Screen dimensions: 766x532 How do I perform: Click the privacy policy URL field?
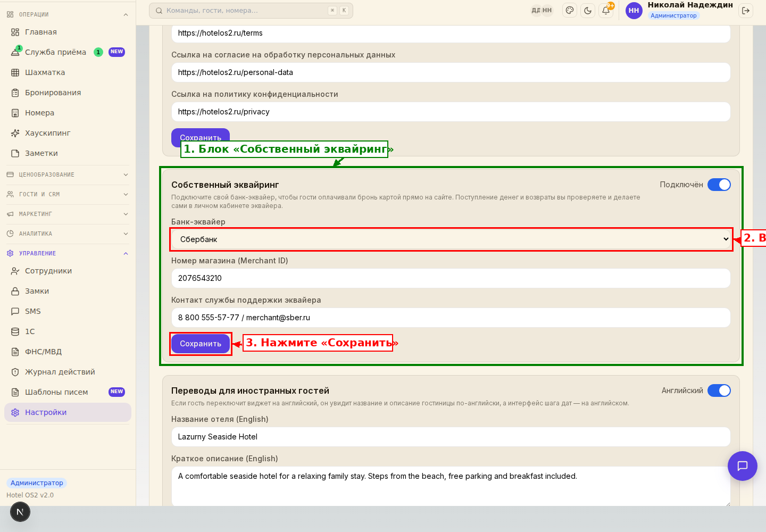(x=451, y=112)
